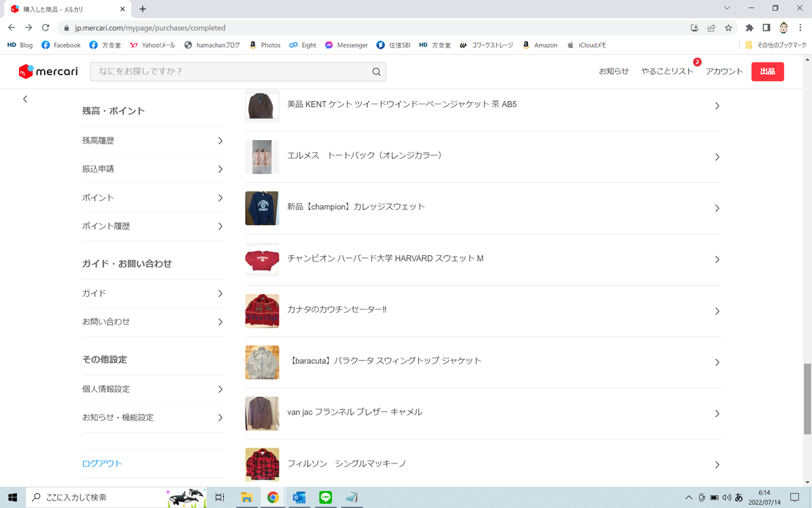The width and height of the screenshot is (812, 508).
Task: Click the volume speaker tray icon
Action: point(726,497)
